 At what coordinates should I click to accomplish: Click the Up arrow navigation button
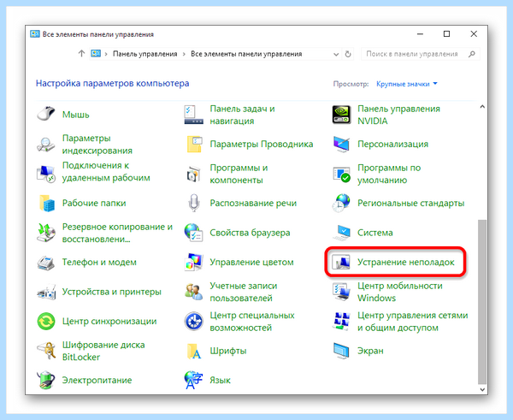coord(81,53)
